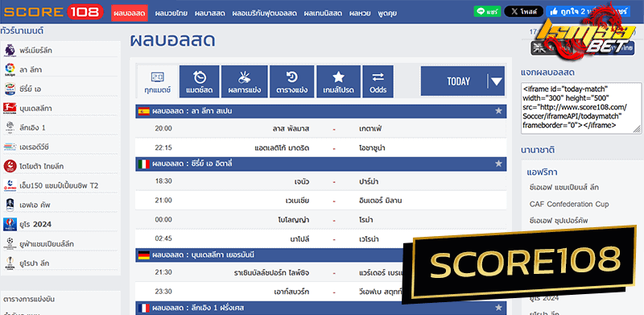Toggle favorite star for La Liga Spain

click(x=498, y=111)
